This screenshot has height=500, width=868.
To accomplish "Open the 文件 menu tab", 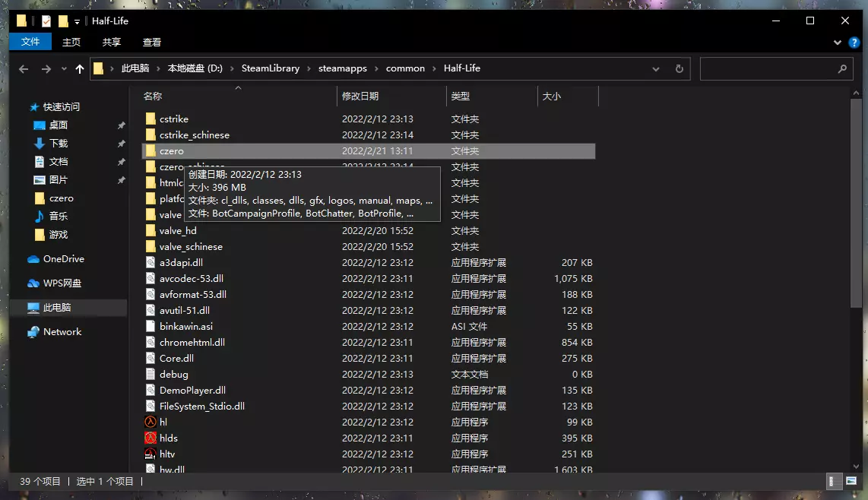I will (30, 42).
